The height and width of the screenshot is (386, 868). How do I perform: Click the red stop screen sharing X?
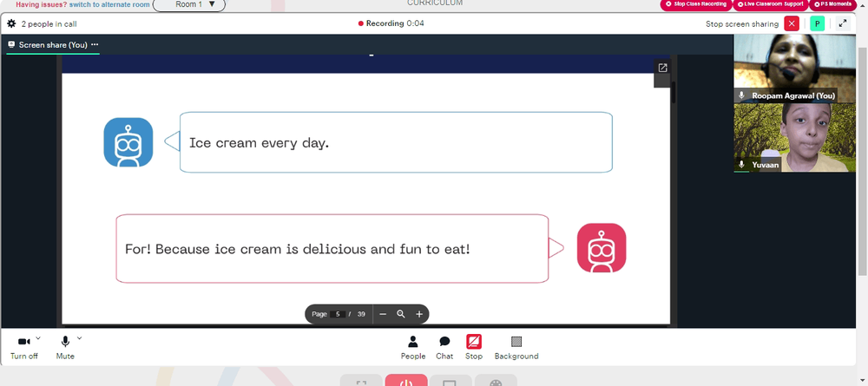point(792,23)
